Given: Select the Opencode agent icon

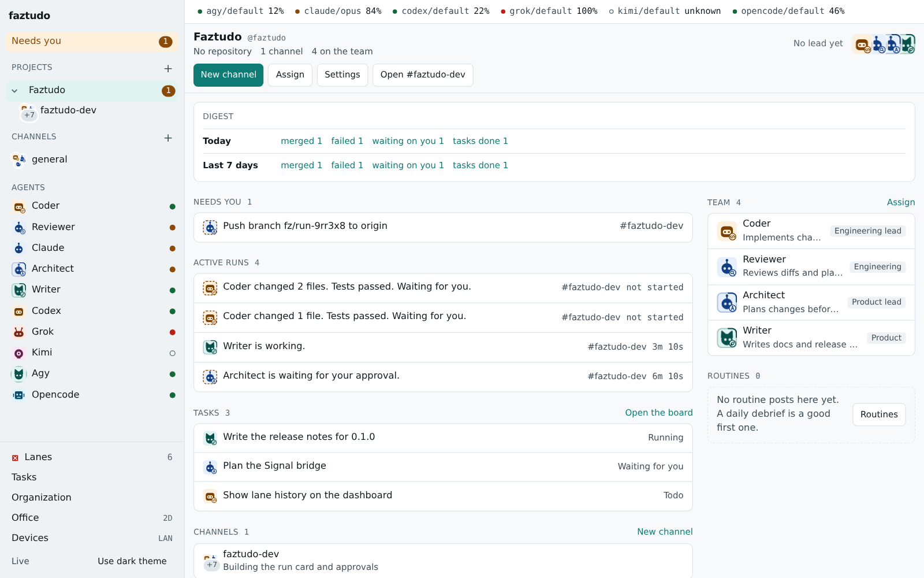Looking at the screenshot, I should click(19, 395).
